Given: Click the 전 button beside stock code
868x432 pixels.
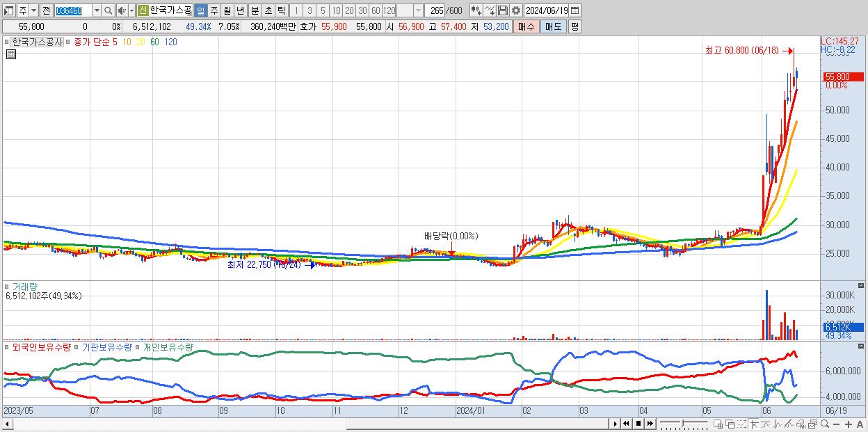Looking at the screenshot, I should click(x=46, y=10).
